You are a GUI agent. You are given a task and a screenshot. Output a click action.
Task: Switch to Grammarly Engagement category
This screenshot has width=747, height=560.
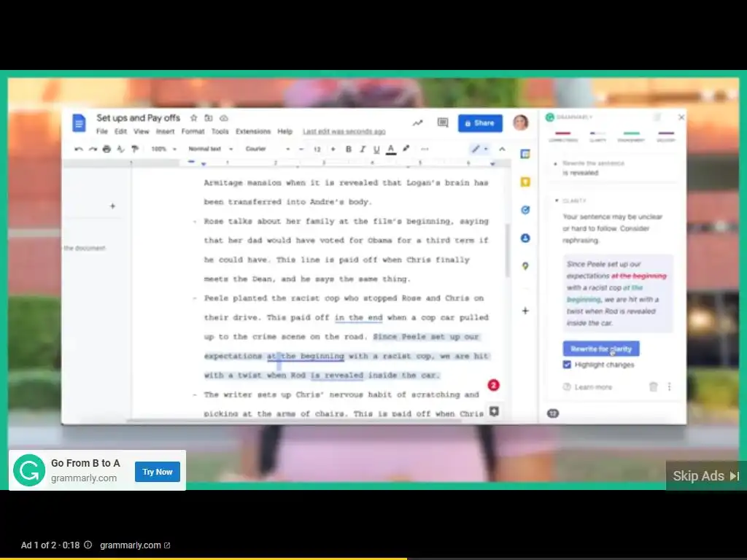coord(631,136)
